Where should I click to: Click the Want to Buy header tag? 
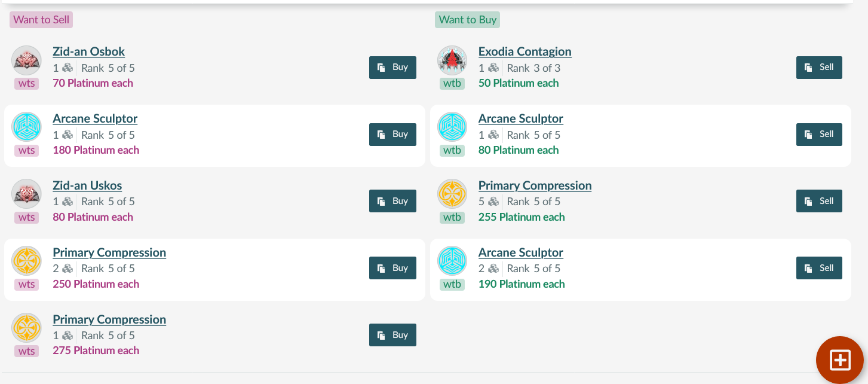pos(467,20)
